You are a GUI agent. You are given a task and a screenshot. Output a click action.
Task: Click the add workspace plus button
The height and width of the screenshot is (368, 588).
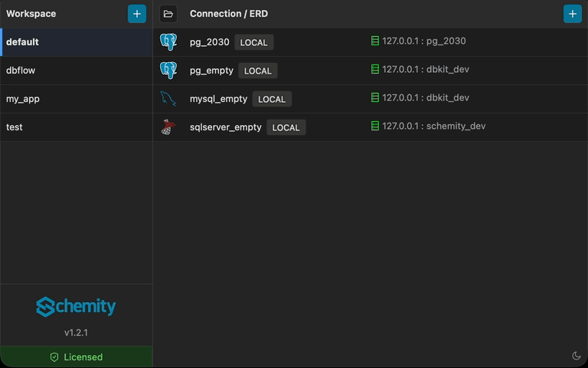(x=137, y=14)
